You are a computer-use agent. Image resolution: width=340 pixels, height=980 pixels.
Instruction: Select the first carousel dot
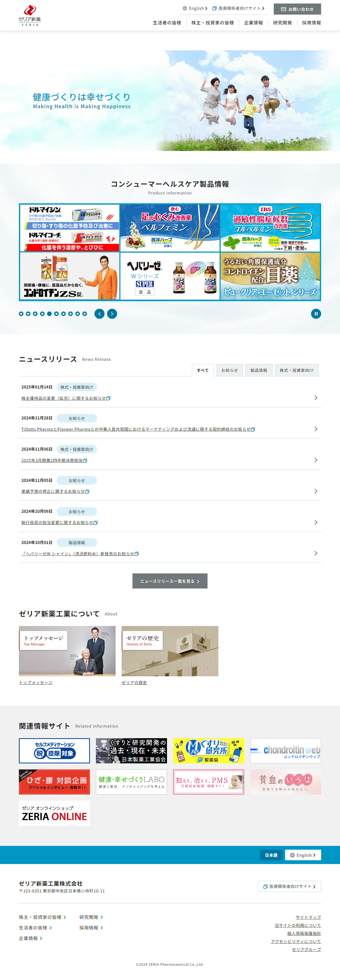pyautogui.click(x=21, y=314)
